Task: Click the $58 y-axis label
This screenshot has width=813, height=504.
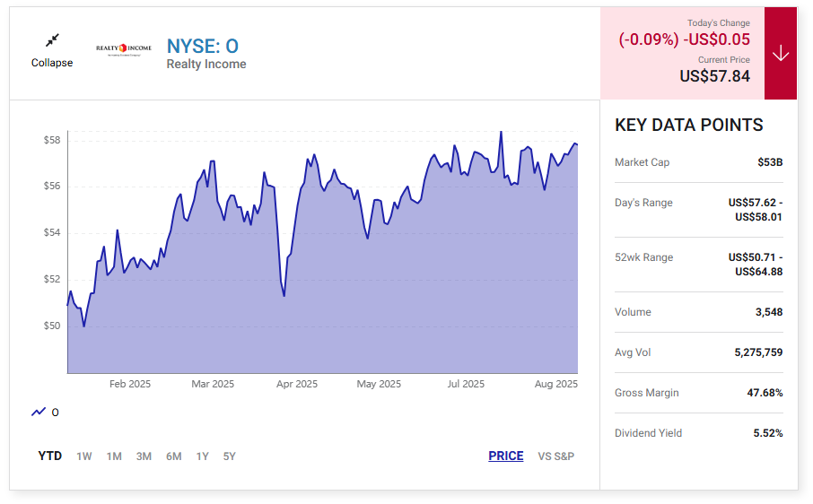Action: 52,141
